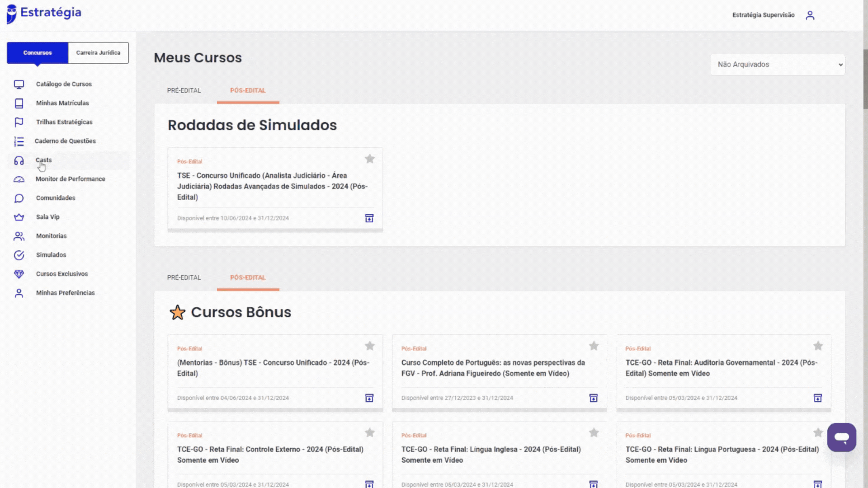Click the Trilhas Estratégicas flag icon

[x=19, y=122]
